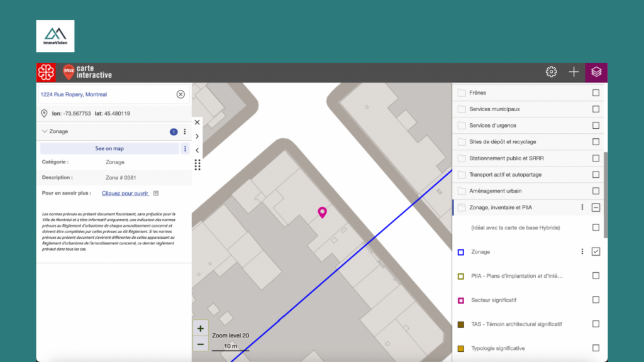Click the zoom in plus button
This screenshot has height=362, width=644.
(201, 328)
